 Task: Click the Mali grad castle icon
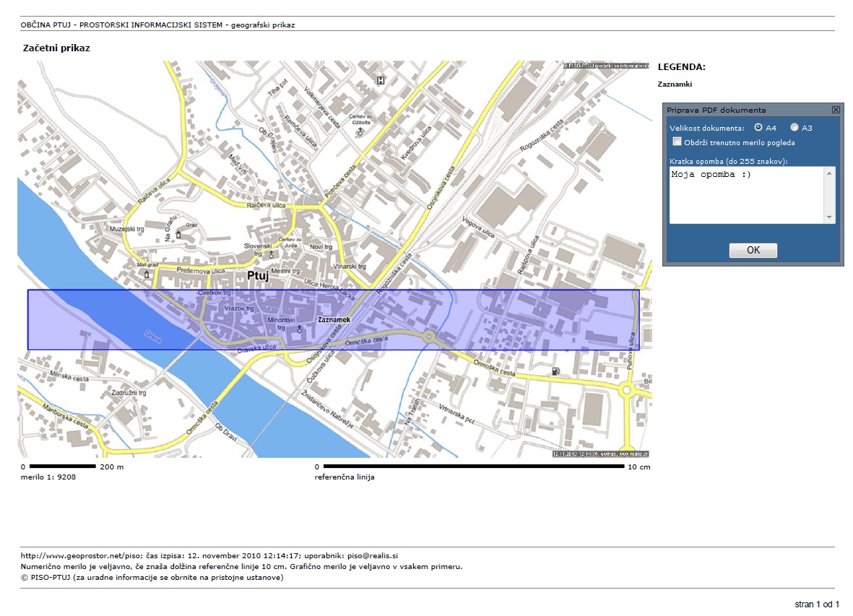[x=147, y=274]
